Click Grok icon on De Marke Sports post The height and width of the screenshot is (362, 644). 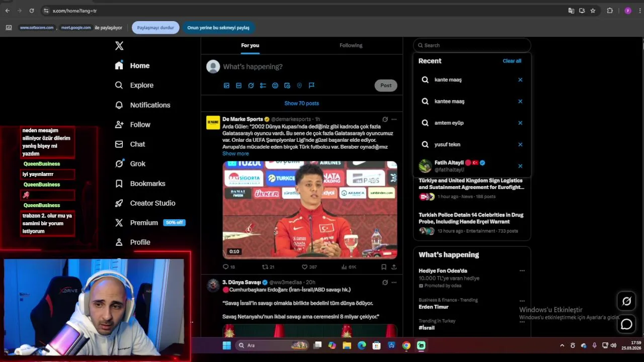coord(385,119)
